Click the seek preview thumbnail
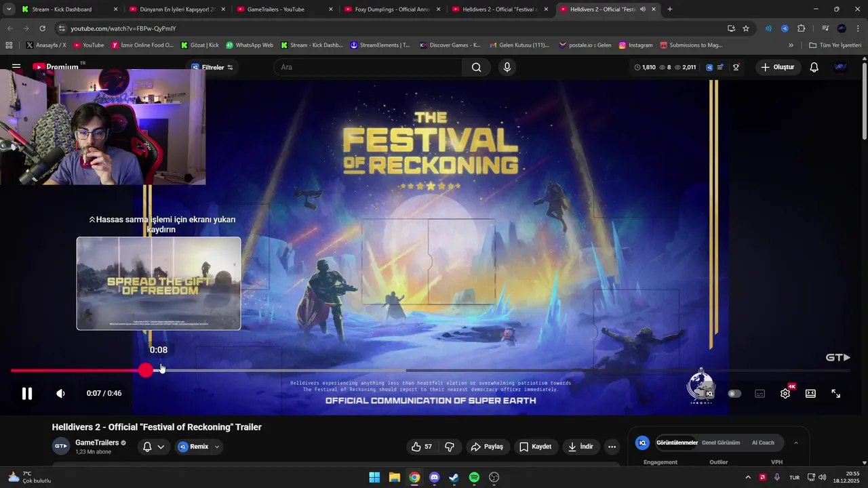The image size is (868, 488). pos(159,283)
